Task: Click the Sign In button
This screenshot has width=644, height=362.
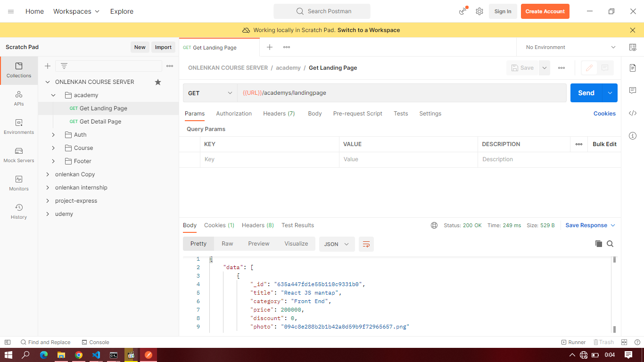Action: coord(503,11)
